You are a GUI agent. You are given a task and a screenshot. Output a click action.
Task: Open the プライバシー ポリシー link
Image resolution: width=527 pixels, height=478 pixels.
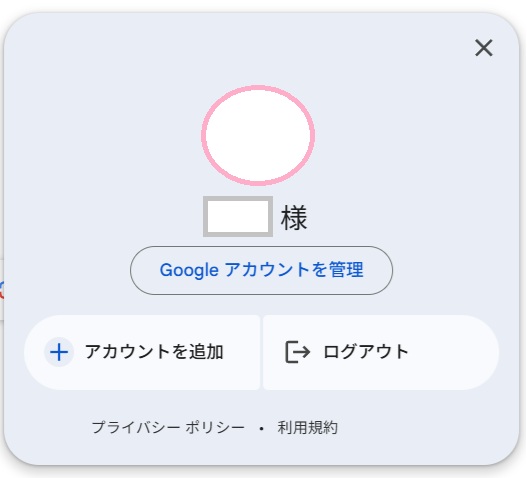[x=168, y=428]
